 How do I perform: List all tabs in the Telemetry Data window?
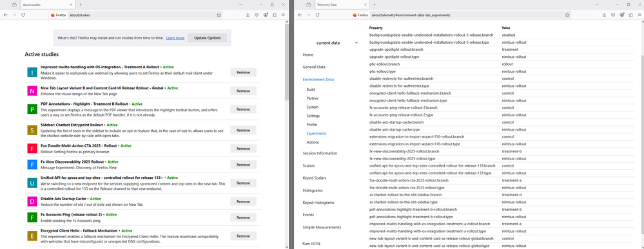597,5
